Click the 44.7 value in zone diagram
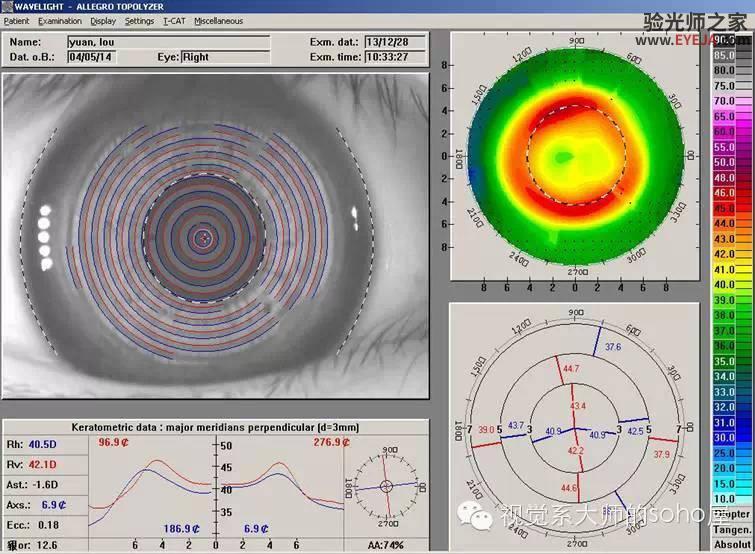 (x=571, y=369)
